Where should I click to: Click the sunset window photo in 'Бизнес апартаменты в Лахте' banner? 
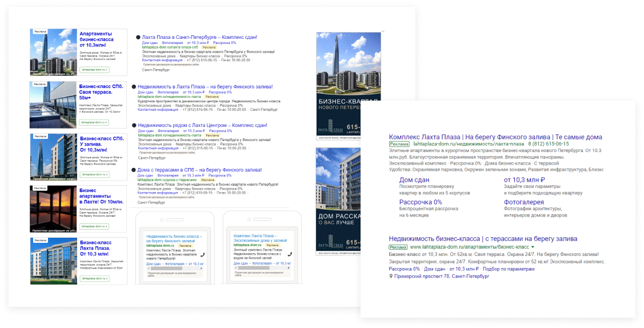coord(53,209)
